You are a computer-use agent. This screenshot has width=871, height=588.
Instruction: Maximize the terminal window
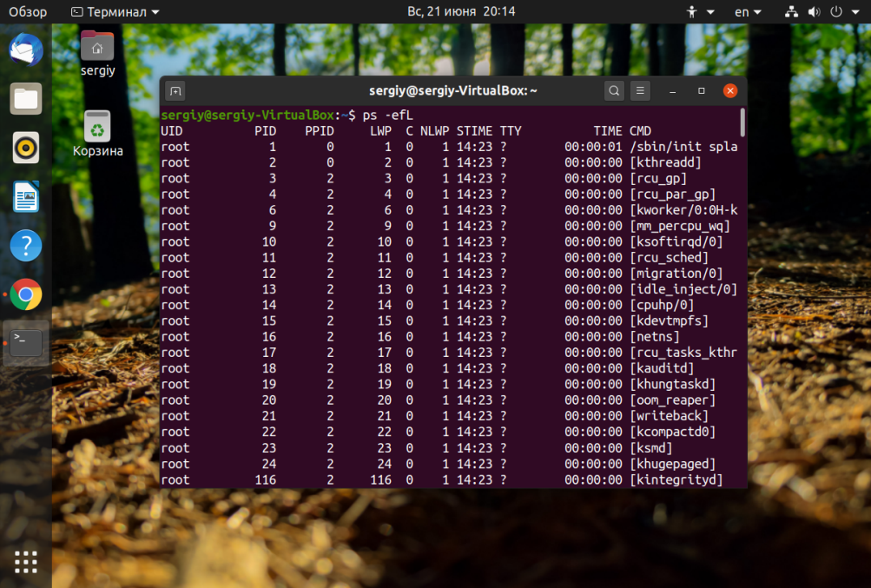[x=702, y=90]
